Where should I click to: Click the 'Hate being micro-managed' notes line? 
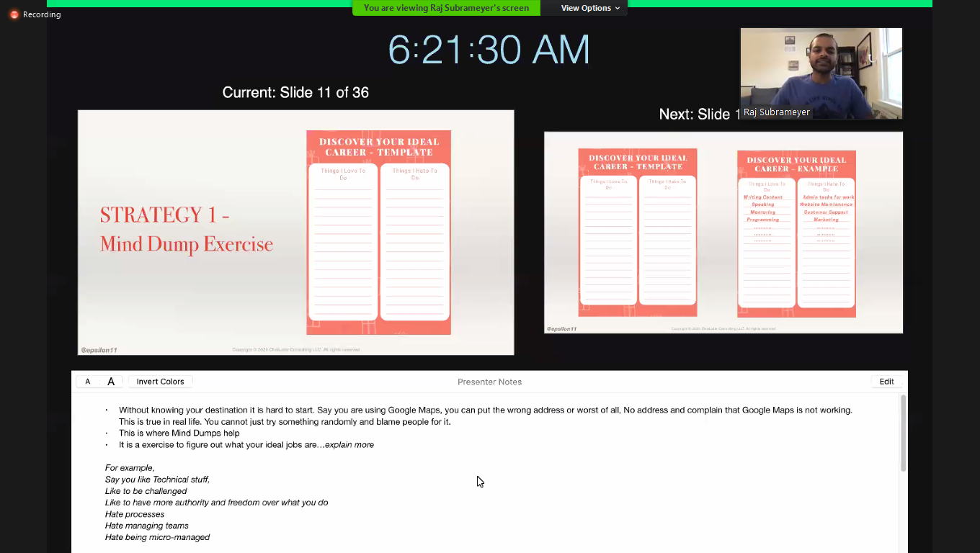[157, 537]
